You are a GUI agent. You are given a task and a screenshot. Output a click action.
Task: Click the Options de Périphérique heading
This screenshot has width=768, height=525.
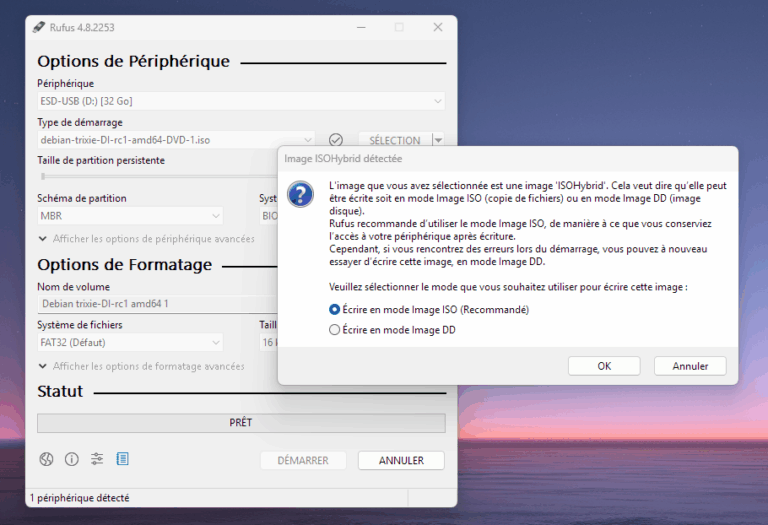(134, 61)
